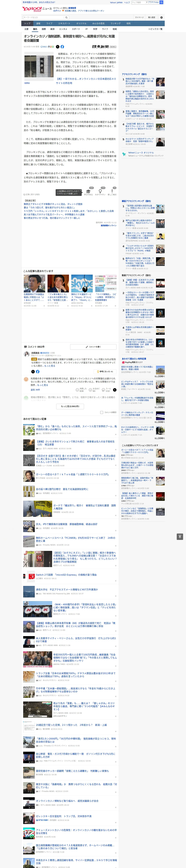Image resolution: width=186 pixels, height=868 pixels.
Task: Click the search magnifier icon beside the keyword field
Action: (66, 18)
